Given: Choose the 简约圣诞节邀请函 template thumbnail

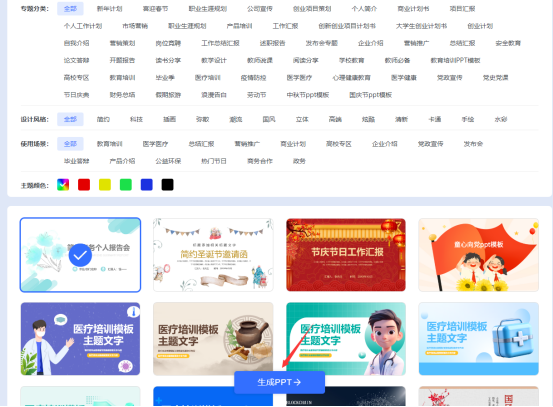Looking at the screenshot, I should point(213,255).
